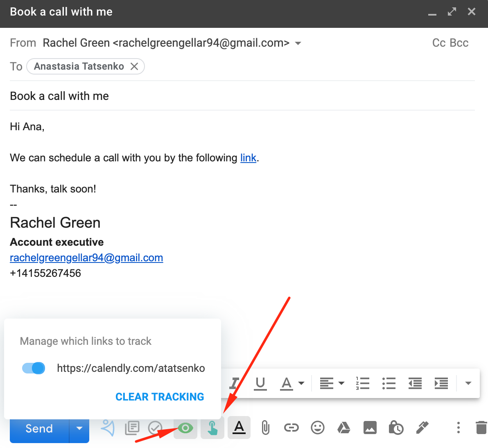Image resolution: width=488 pixels, height=448 pixels.
Task: Attach a file with the paperclip icon
Action: (x=265, y=428)
